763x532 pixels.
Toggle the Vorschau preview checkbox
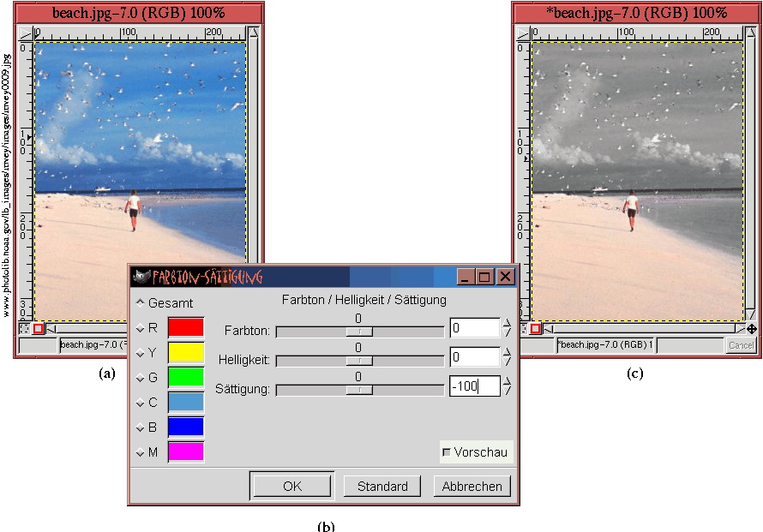pos(447,451)
